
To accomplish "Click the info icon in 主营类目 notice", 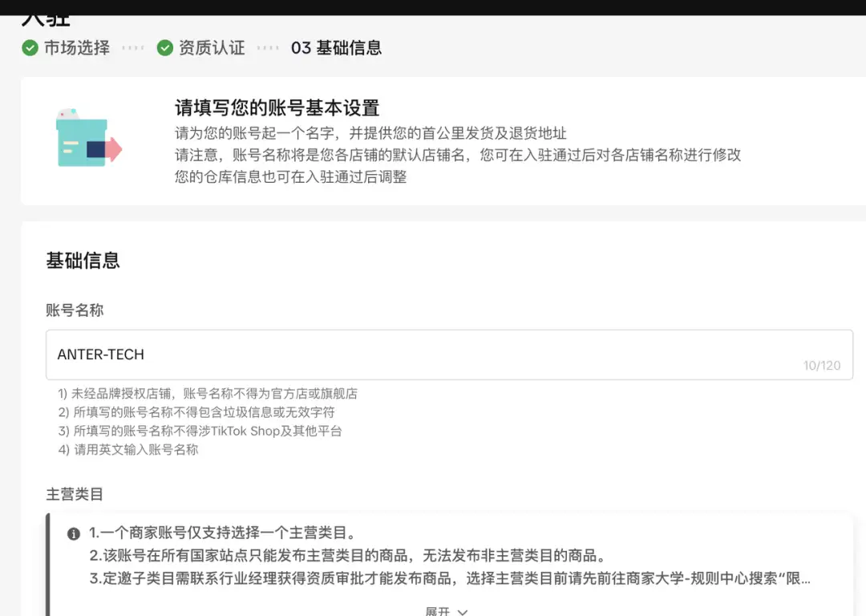I will (x=74, y=534).
